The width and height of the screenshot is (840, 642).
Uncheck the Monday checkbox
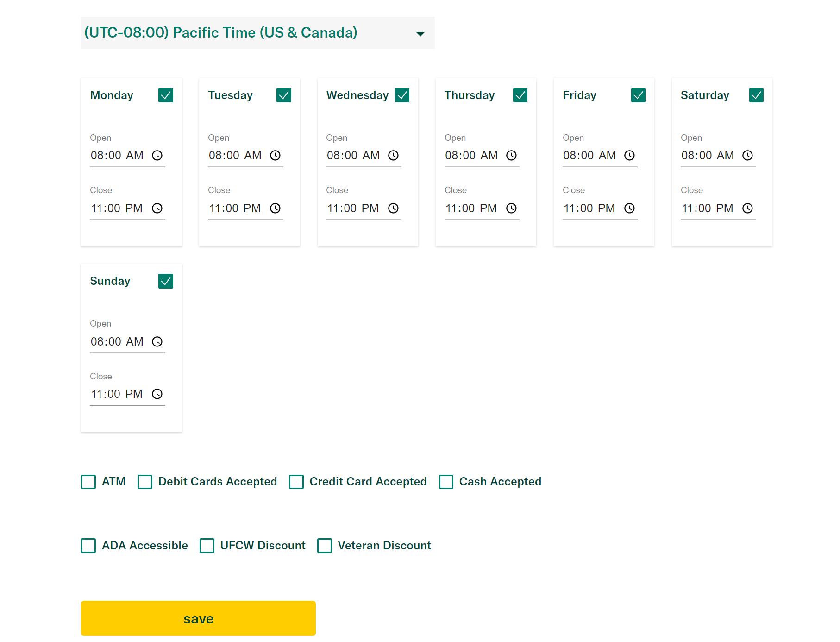click(166, 95)
